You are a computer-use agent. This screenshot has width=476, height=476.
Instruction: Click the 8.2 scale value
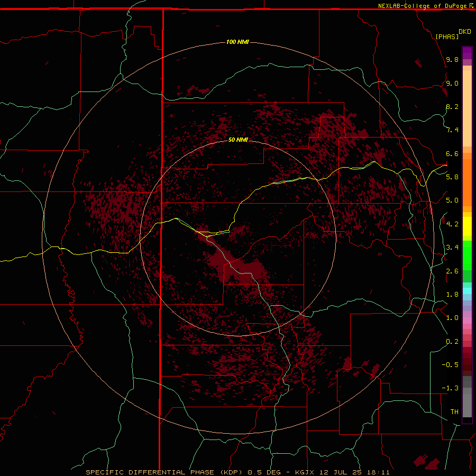pos(452,106)
